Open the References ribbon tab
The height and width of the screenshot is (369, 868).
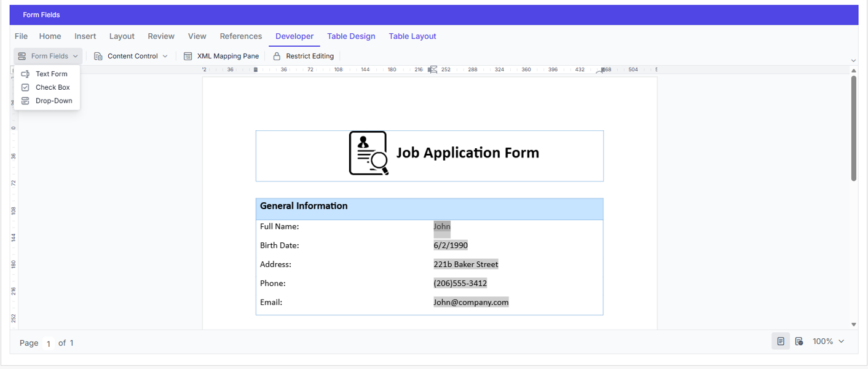[x=240, y=36]
